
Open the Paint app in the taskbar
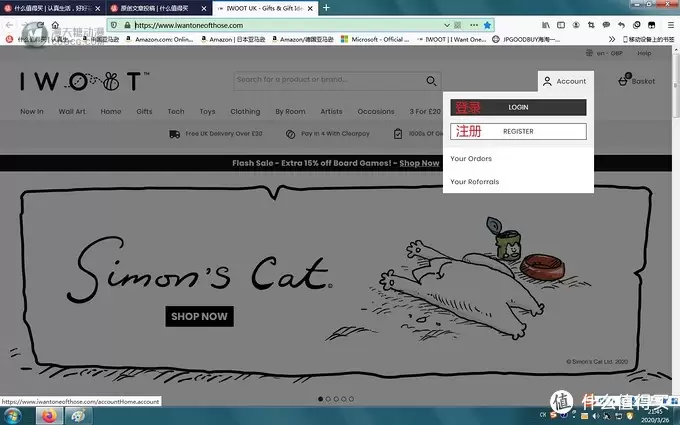click(78, 416)
